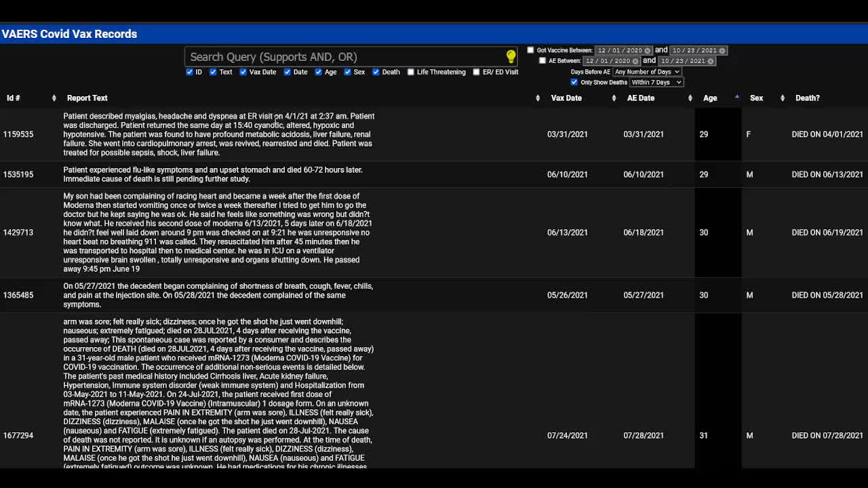Enable the AE Between filter checkbox
The height and width of the screenshot is (488, 868).
point(542,61)
